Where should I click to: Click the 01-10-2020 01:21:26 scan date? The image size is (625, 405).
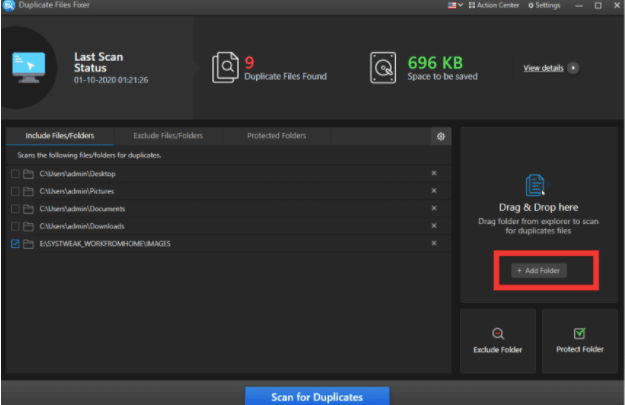tap(111, 80)
